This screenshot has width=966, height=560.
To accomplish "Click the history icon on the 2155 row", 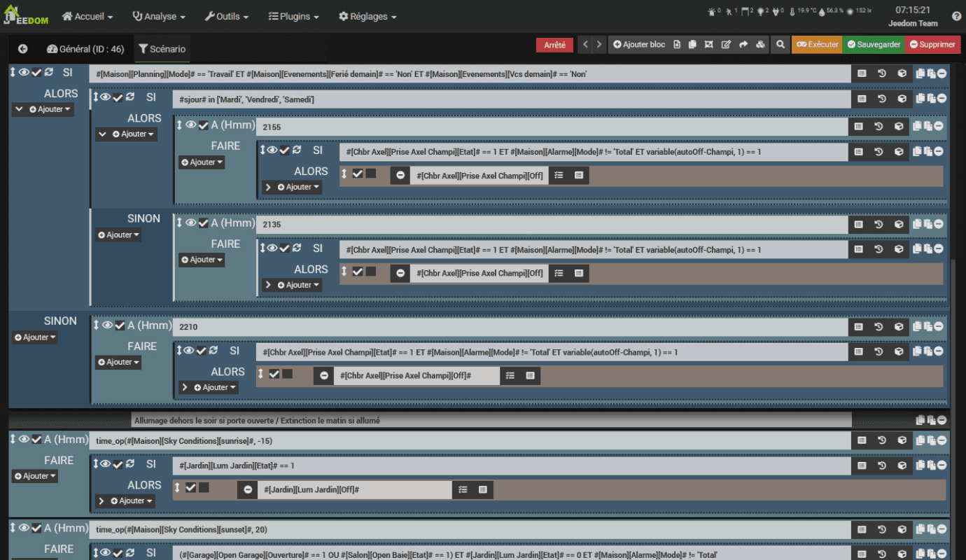I will click(x=878, y=127).
